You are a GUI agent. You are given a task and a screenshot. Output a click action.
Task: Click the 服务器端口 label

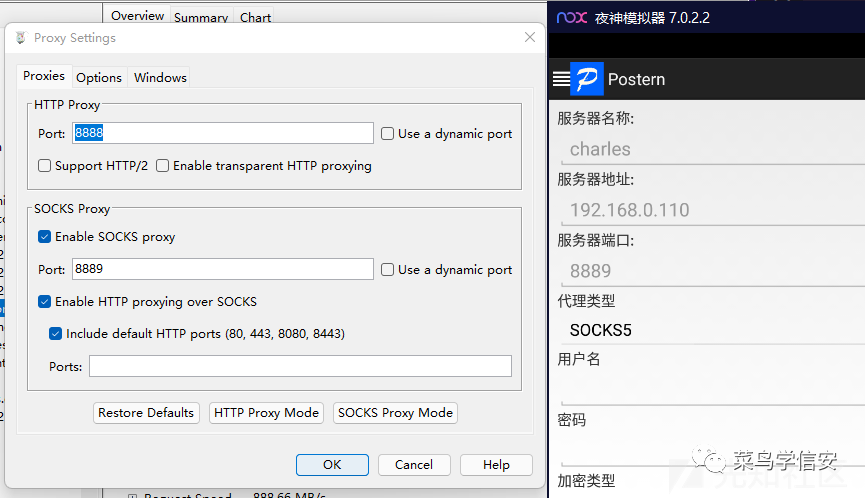click(x=595, y=240)
